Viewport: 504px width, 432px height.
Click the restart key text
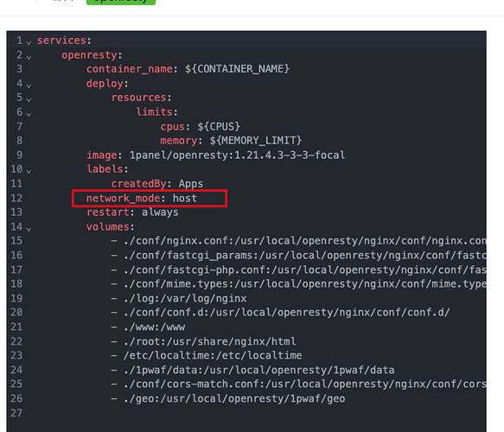tap(108, 213)
